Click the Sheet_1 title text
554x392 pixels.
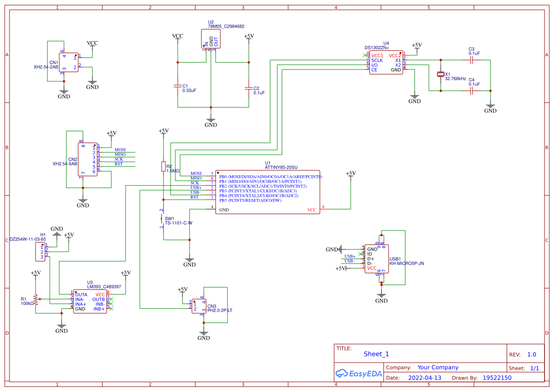point(376,354)
